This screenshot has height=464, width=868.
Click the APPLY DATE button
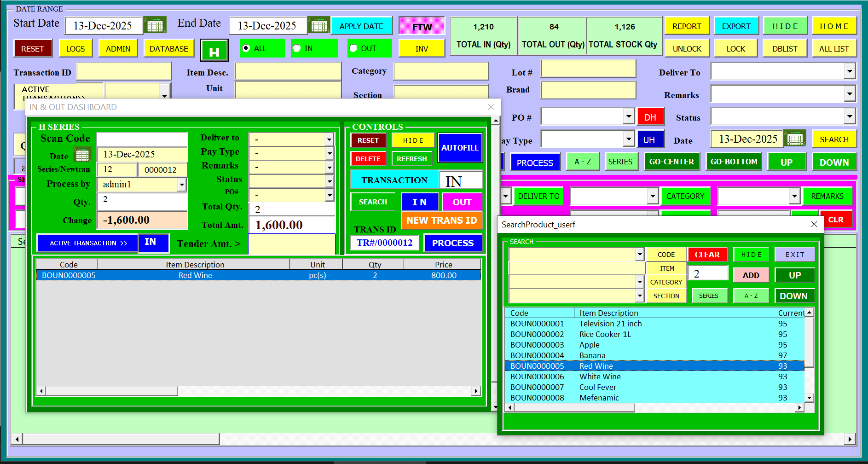point(362,26)
